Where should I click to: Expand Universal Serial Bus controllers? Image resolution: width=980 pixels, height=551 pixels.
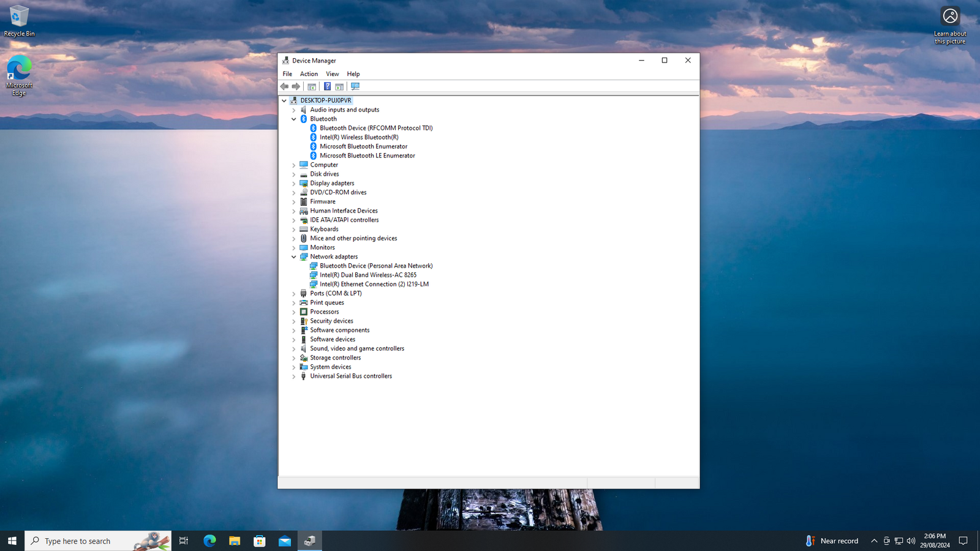[294, 377]
